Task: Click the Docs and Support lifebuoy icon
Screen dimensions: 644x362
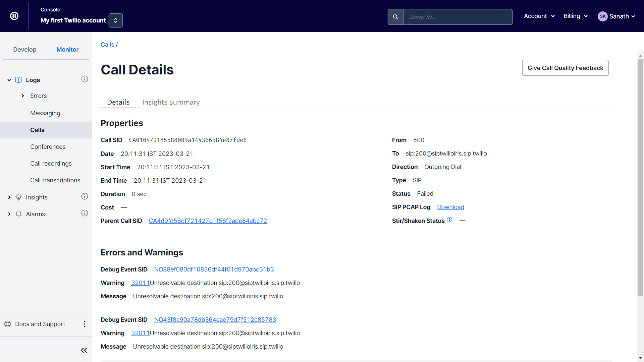Action: click(x=7, y=324)
